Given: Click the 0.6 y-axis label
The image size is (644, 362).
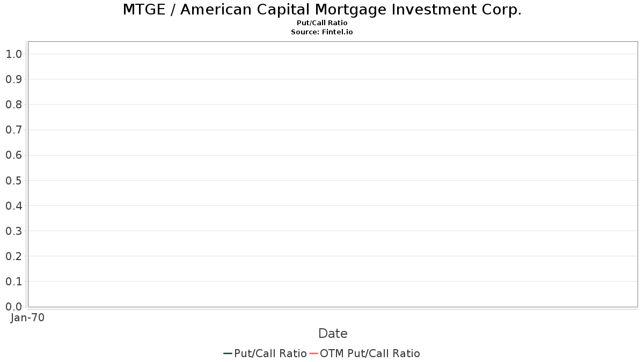Looking at the screenshot, I should 13,155.
